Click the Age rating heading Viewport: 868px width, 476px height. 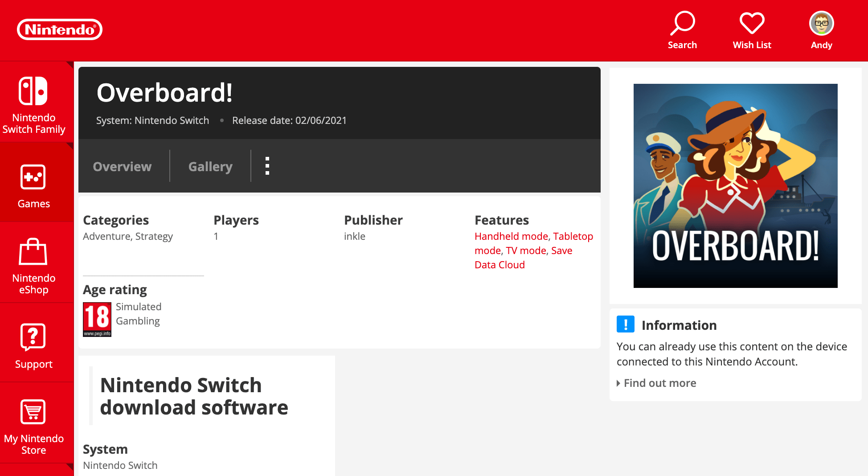[115, 290]
